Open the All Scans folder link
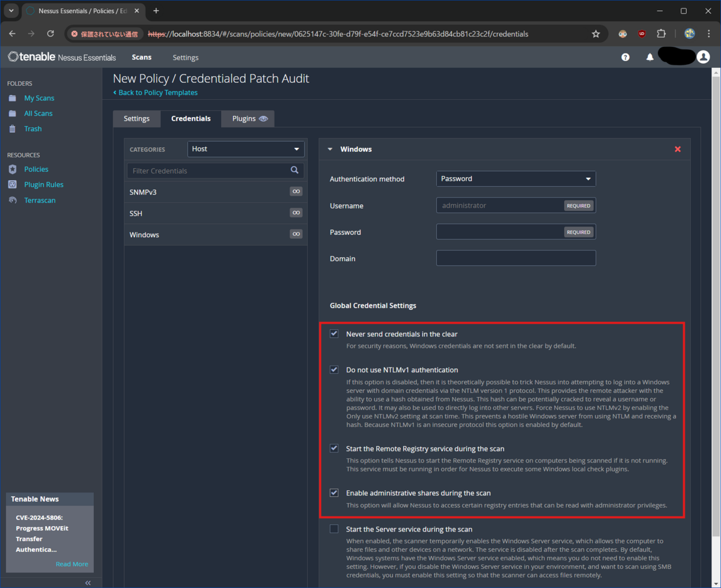The height and width of the screenshot is (588, 721). [x=38, y=114]
